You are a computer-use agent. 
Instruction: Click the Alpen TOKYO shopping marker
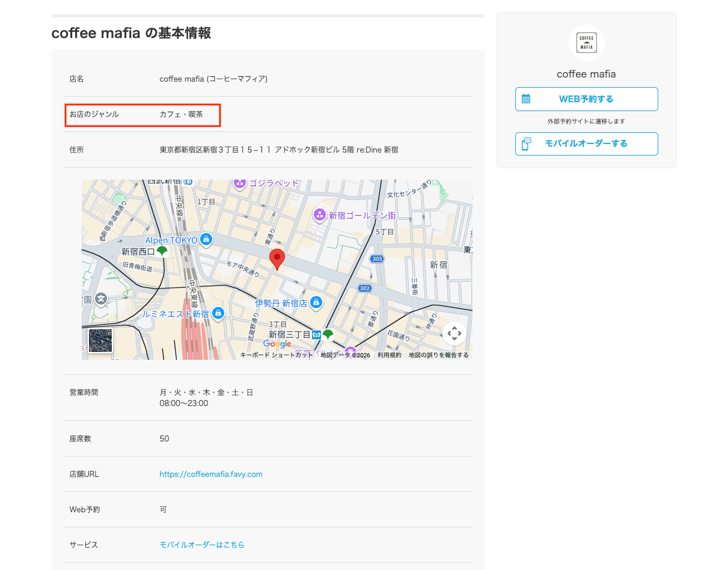click(206, 240)
